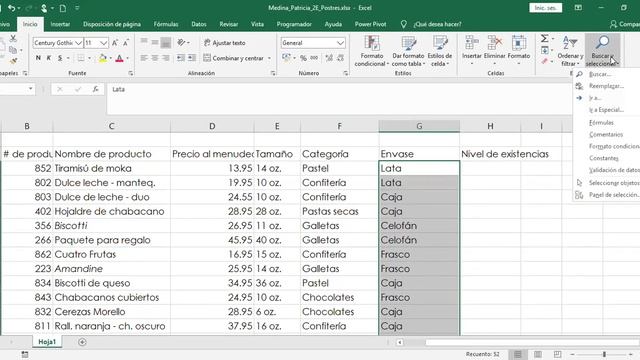Click the fill color bucket icon
Viewport: 640px width, 360px height.
(x=103, y=58)
